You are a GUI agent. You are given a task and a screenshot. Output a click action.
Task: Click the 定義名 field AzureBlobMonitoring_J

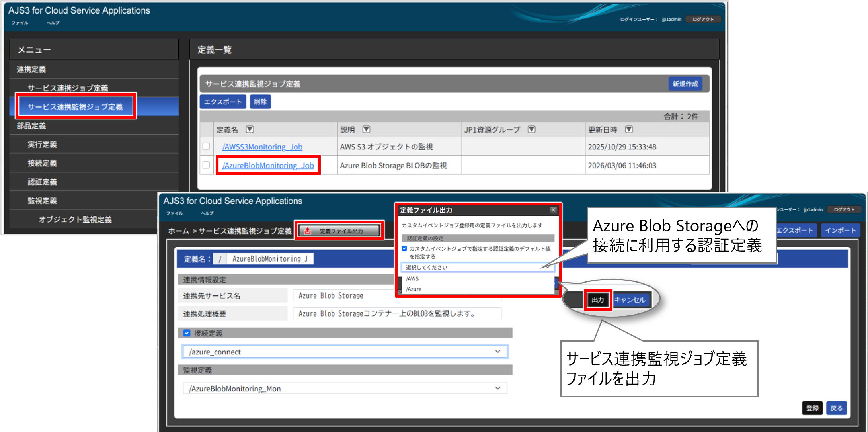point(270,259)
